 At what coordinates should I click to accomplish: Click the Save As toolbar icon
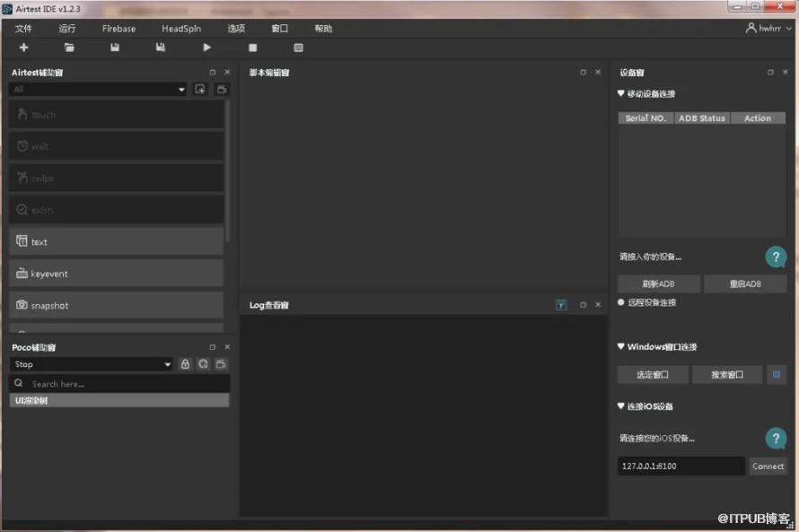click(x=161, y=48)
